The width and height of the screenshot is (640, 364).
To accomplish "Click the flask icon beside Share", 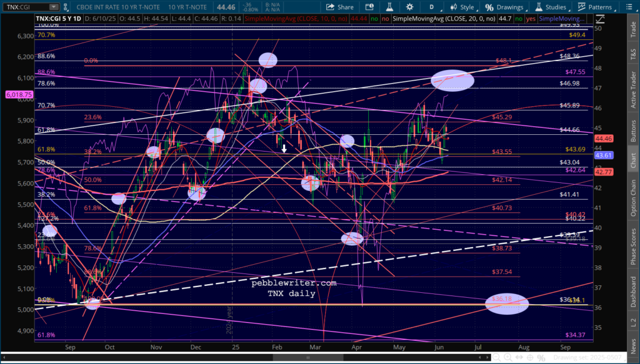I will click(x=389, y=7).
